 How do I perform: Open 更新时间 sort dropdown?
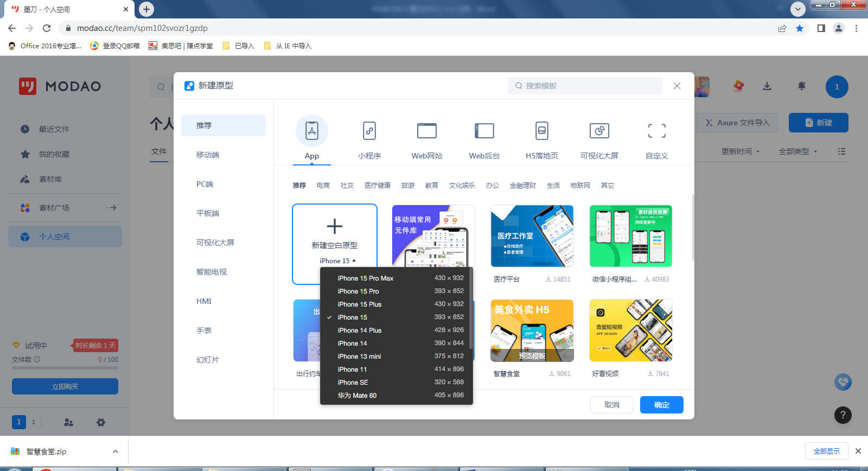coord(740,151)
